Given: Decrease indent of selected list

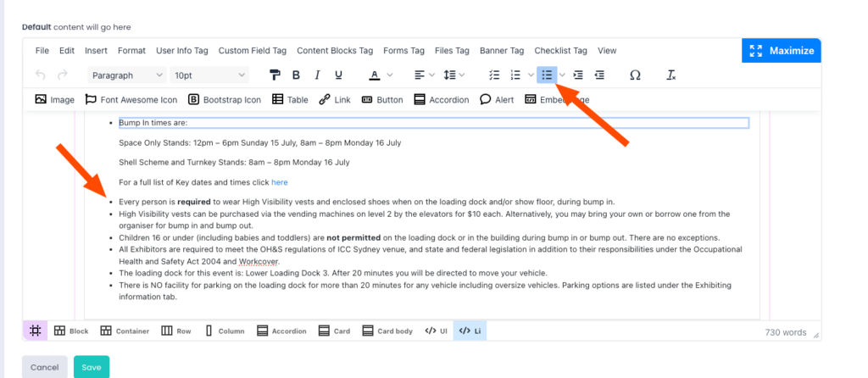Looking at the screenshot, I should (599, 75).
